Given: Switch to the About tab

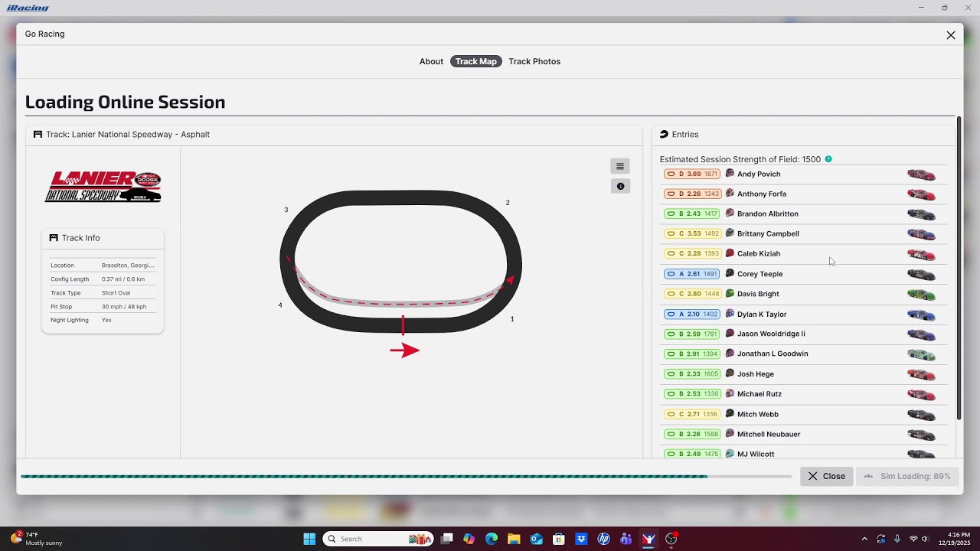Looking at the screenshot, I should click(431, 61).
